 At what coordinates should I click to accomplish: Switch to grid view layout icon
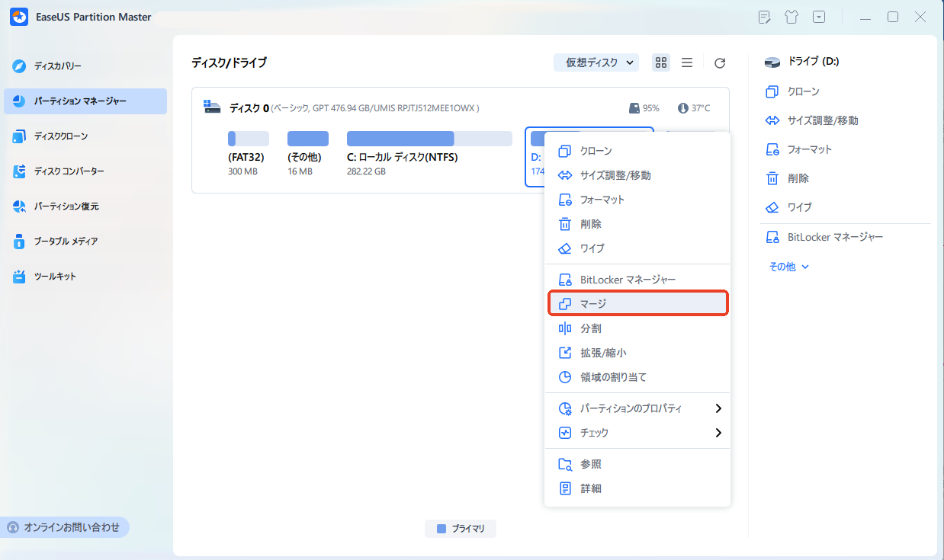[x=661, y=63]
